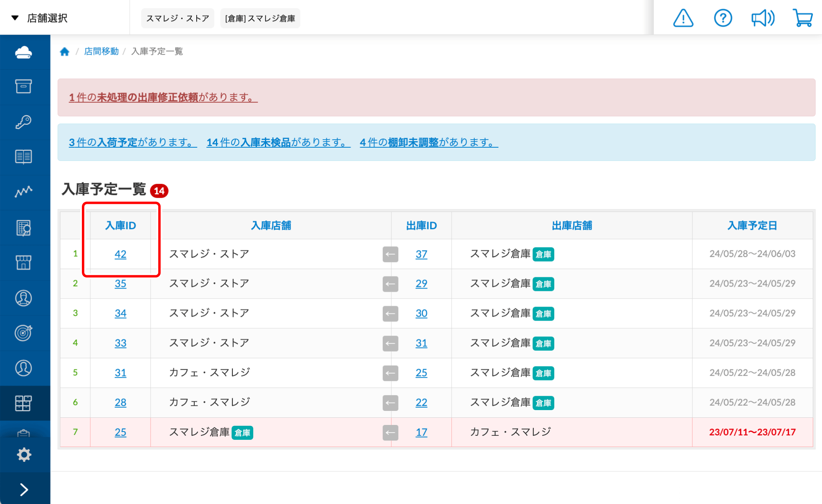Click the home breadcrumb icon
The height and width of the screenshot is (504, 822).
click(x=65, y=52)
